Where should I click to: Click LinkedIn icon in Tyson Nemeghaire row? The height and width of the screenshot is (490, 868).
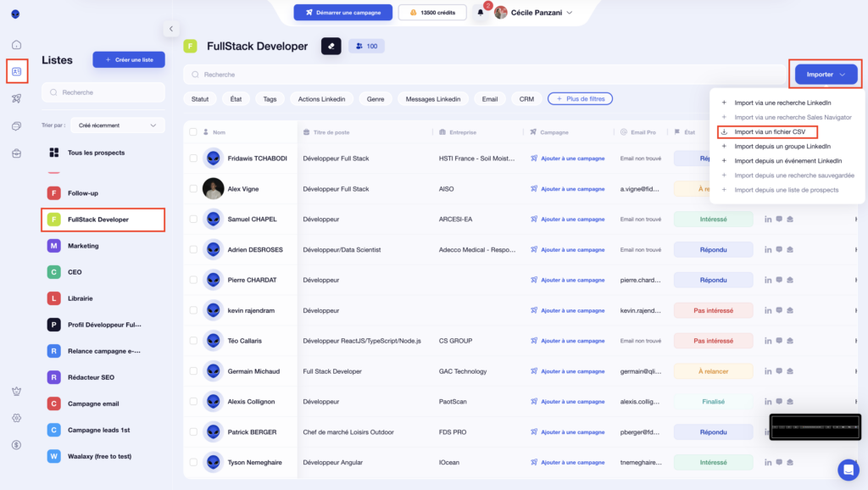point(768,462)
